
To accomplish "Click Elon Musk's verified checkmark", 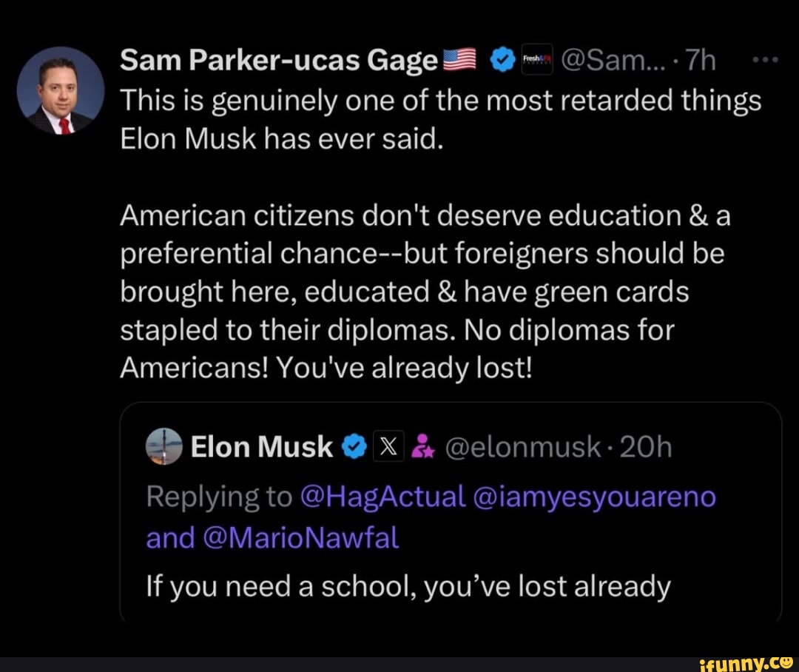I will pos(355,446).
